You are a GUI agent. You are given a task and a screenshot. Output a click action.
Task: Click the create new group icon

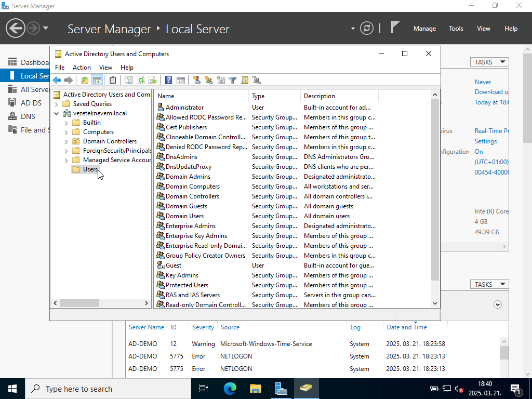pyautogui.click(x=209, y=80)
